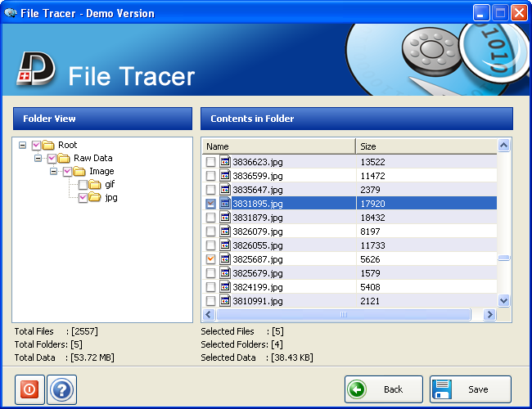
Task: Click size value 2379
Action: point(370,190)
